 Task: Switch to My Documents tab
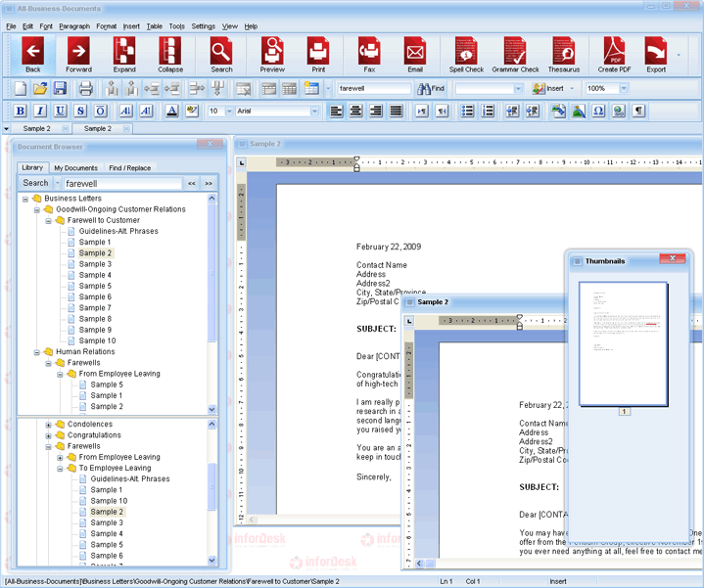[75, 168]
